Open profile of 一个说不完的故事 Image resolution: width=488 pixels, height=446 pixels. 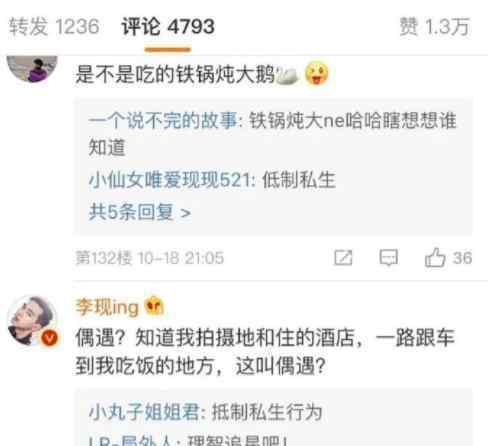tap(163, 120)
